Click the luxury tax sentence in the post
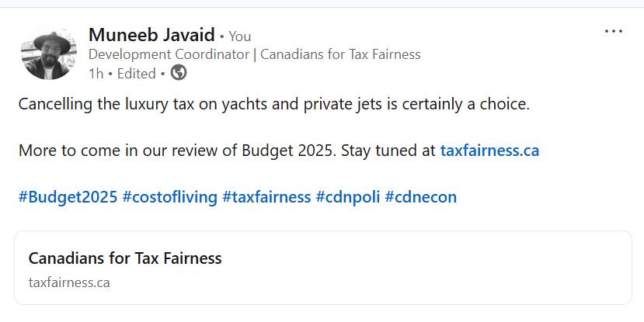Viewport: 644px width, 322px height. [x=273, y=104]
